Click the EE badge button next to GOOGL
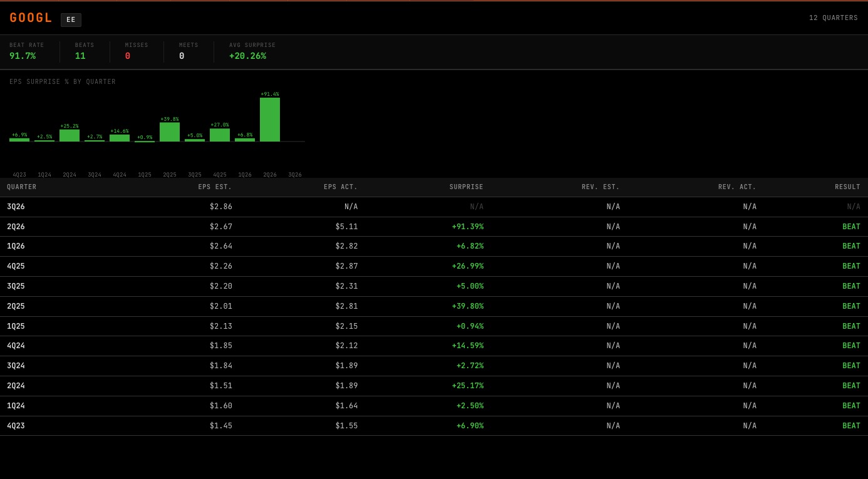 (x=71, y=20)
